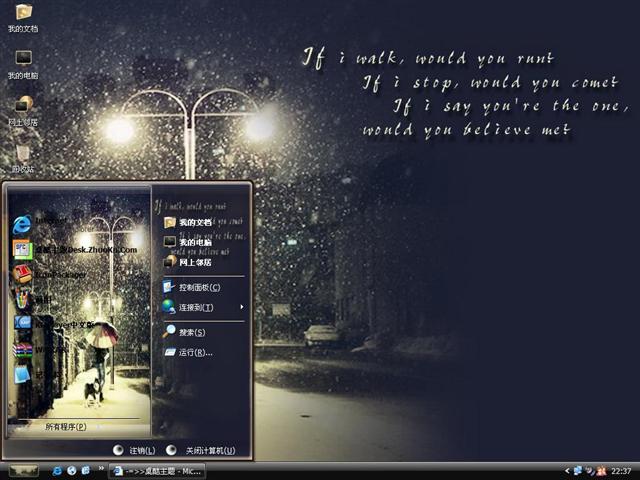
Task: Open 我的电脑 desktop icon
Action: pos(23,64)
